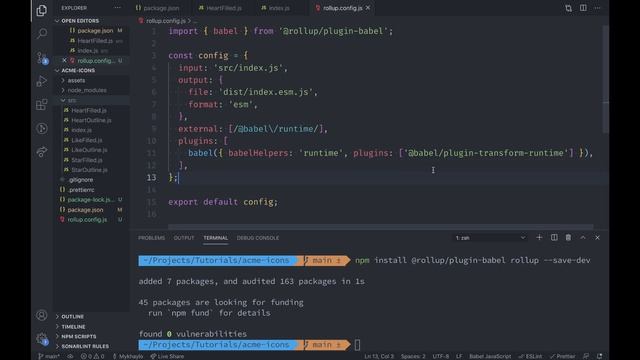Open the Manage gear icon
This screenshot has width=640, height=360.
42,338
